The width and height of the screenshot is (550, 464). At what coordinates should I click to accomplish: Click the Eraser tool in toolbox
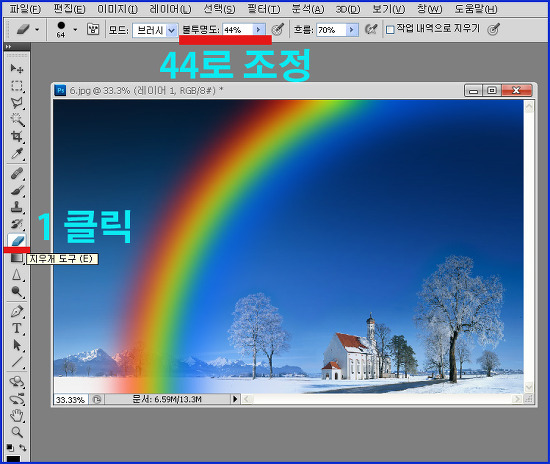pos(16,241)
